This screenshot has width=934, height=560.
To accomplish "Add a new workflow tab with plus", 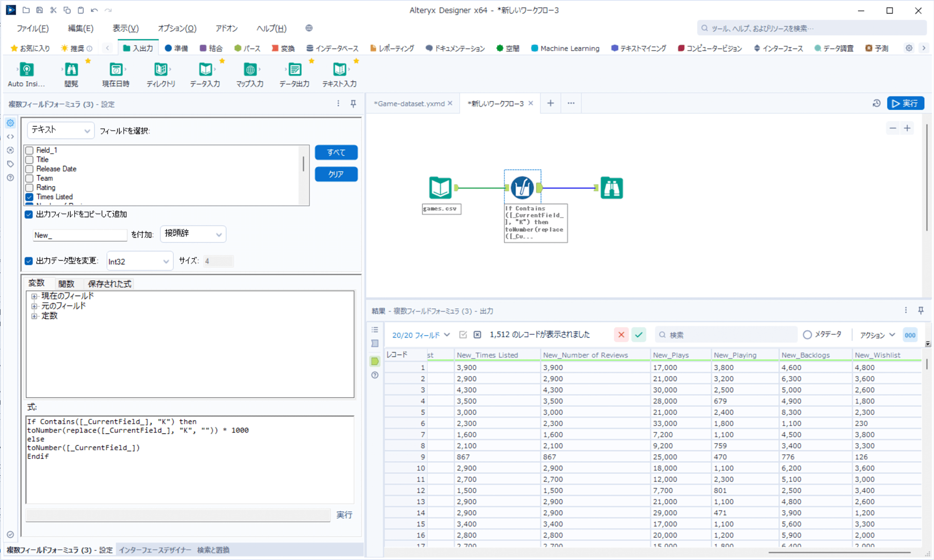I will [x=551, y=103].
